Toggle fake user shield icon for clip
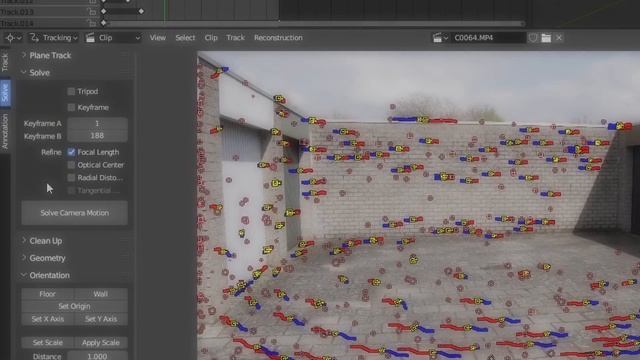This screenshot has height=360, width=640. (533, 38)
